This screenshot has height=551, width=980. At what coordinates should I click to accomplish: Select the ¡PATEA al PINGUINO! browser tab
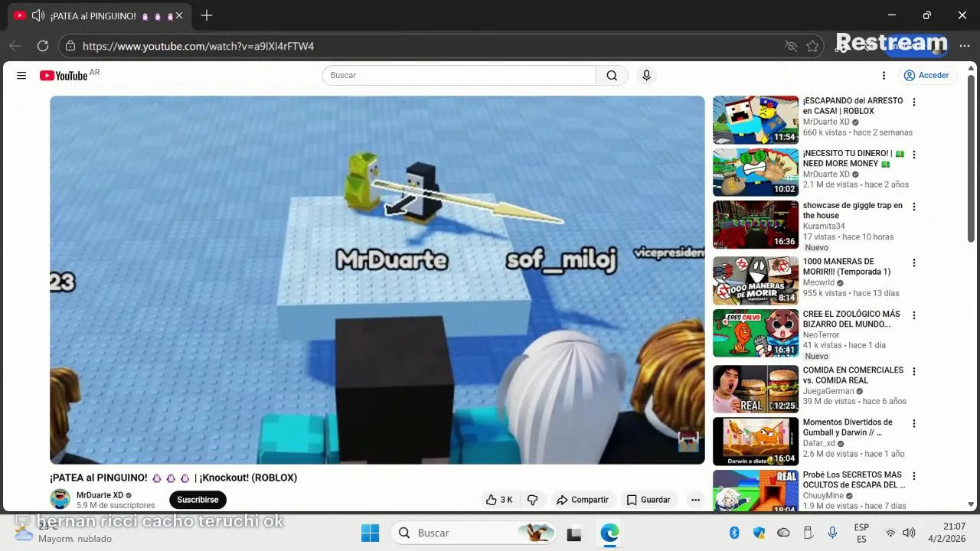coord(100,15)
